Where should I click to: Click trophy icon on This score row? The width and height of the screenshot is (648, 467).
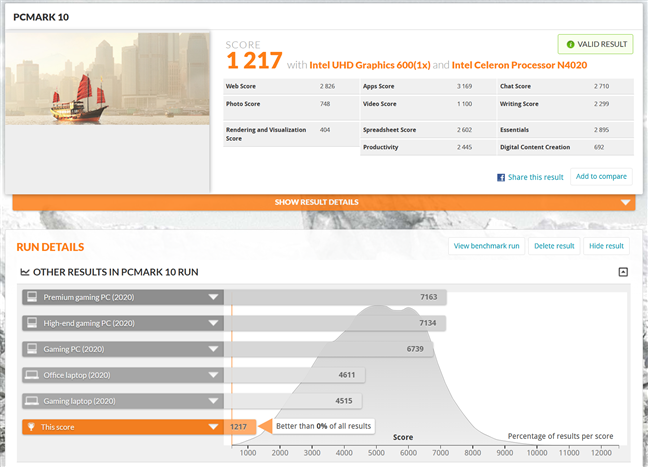31,426
